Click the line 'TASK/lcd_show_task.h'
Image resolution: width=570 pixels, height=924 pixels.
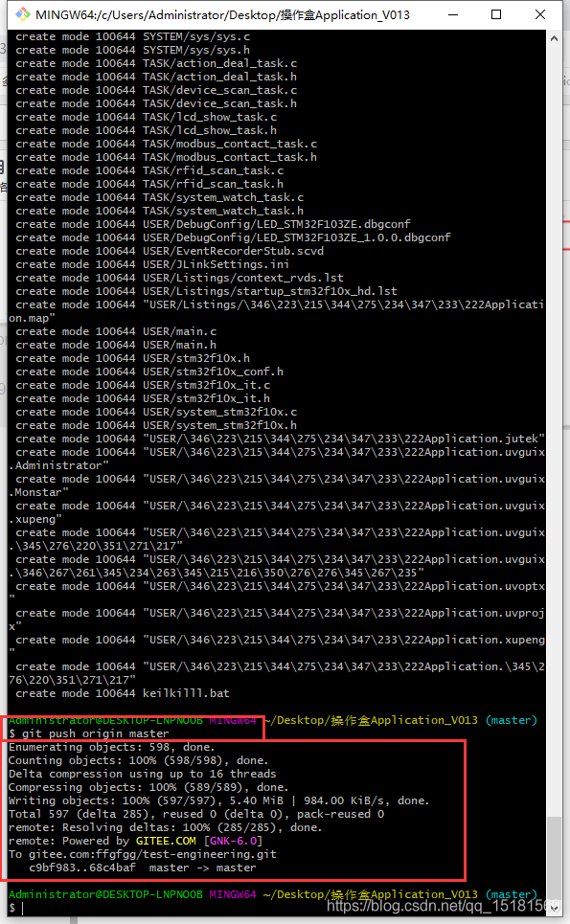147,130
